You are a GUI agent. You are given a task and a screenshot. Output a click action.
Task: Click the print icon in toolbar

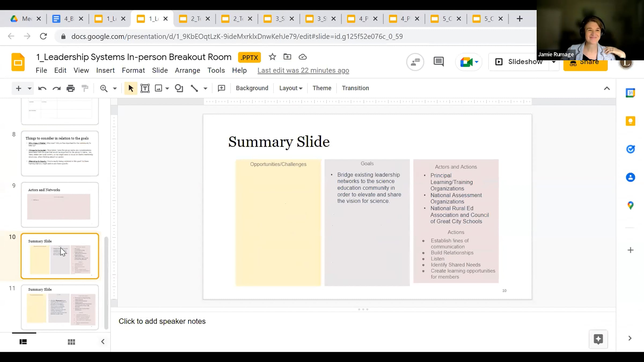pos(71,88)
